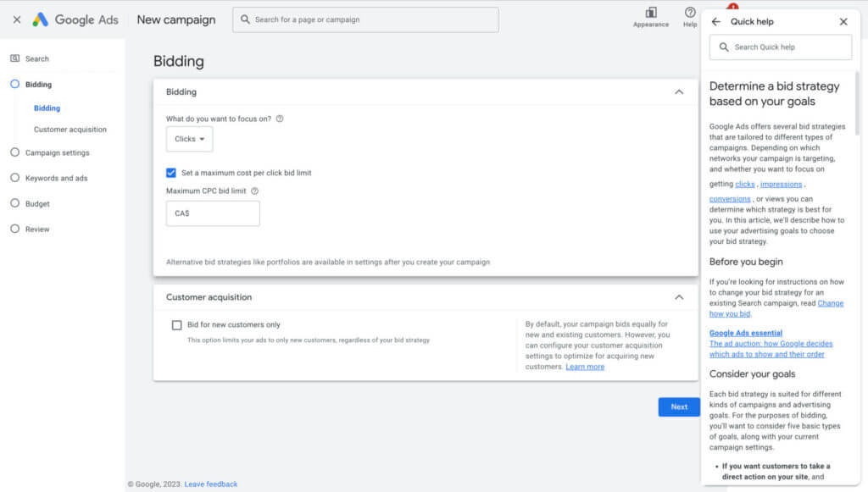868x492 pixels.
Task: Uncheck 'Set a maximum cost per click bid limit'
Action: [170, 173]
